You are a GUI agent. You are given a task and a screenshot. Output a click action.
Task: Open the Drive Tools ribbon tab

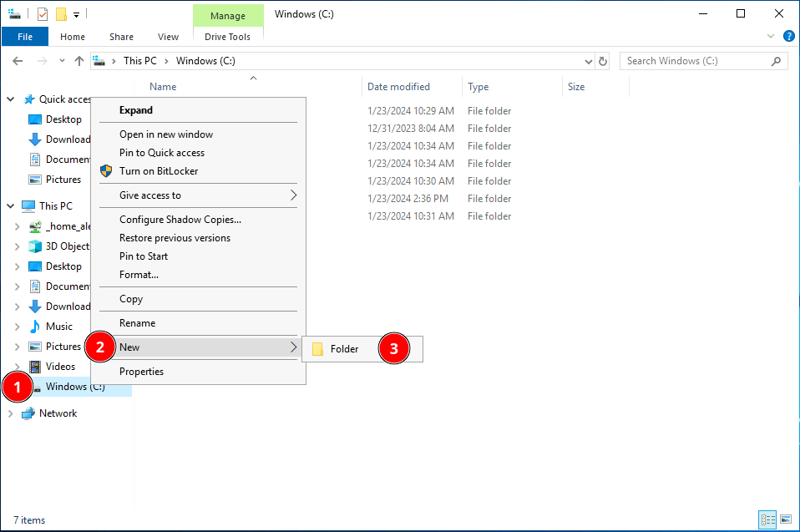click(x=227, y=37)
